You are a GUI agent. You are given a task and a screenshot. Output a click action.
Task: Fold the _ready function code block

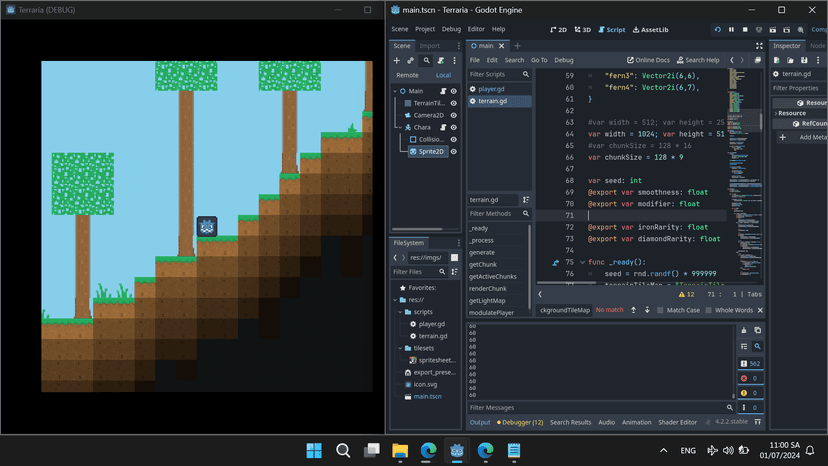tap(582, 263)
